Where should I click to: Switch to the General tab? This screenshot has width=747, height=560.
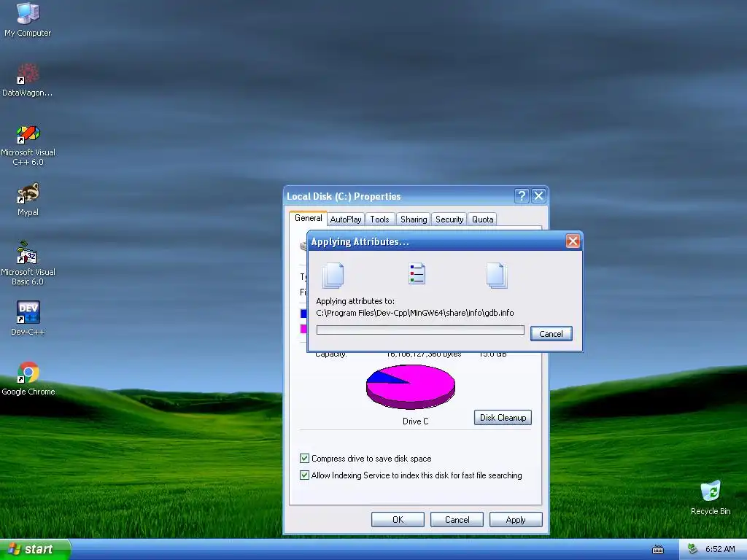point(309,217)
